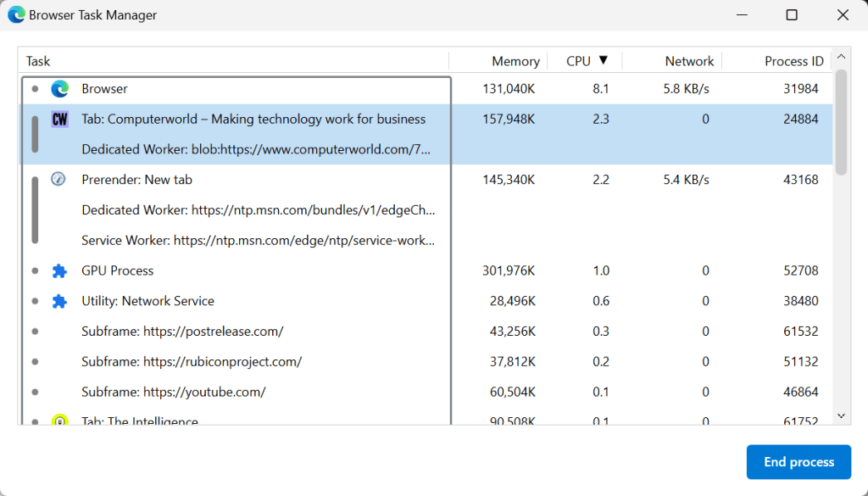Click The Intelligence tab icon
Screen dimensions: 868x496
60,421
